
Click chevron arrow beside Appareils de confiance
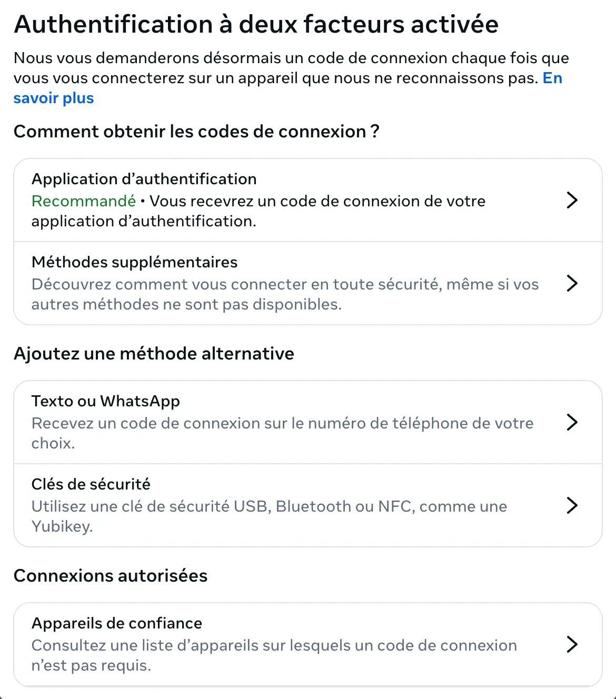[x=572, y=644]
